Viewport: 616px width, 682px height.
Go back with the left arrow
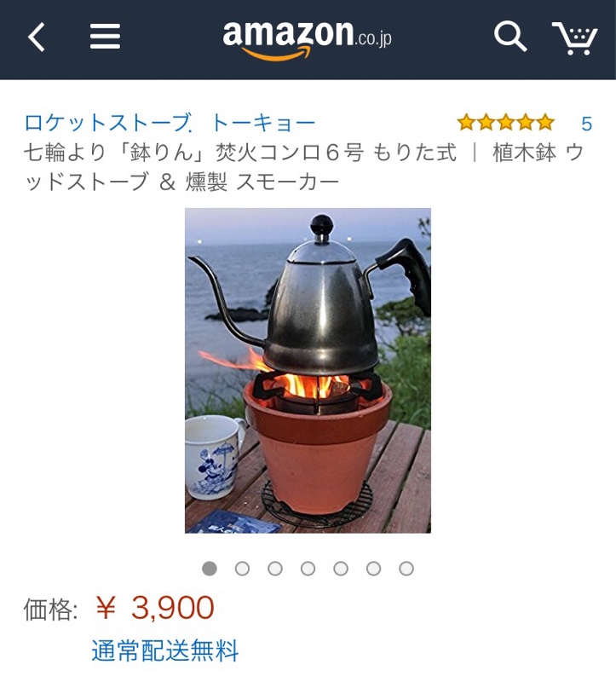[x=37, y=38]
